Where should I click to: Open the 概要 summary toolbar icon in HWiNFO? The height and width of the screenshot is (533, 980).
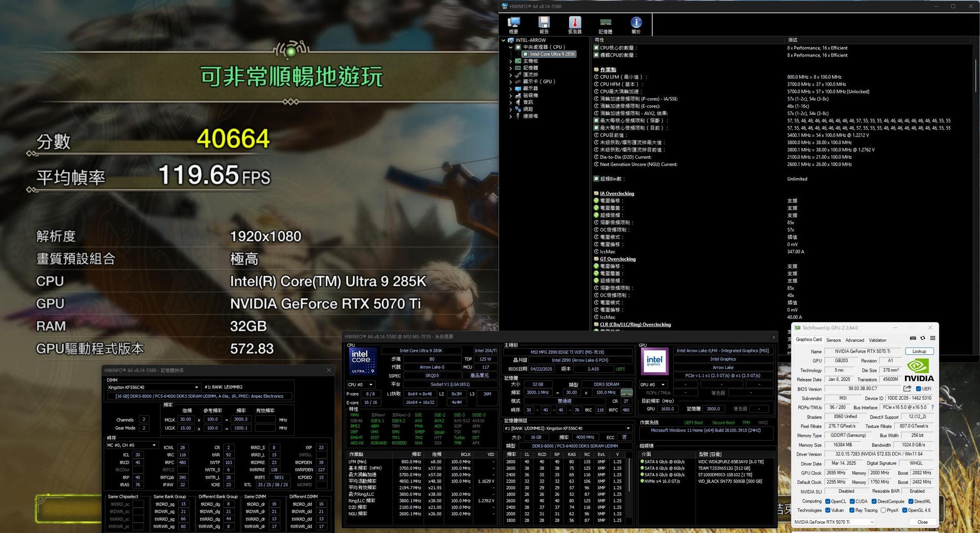pos(513,25)
